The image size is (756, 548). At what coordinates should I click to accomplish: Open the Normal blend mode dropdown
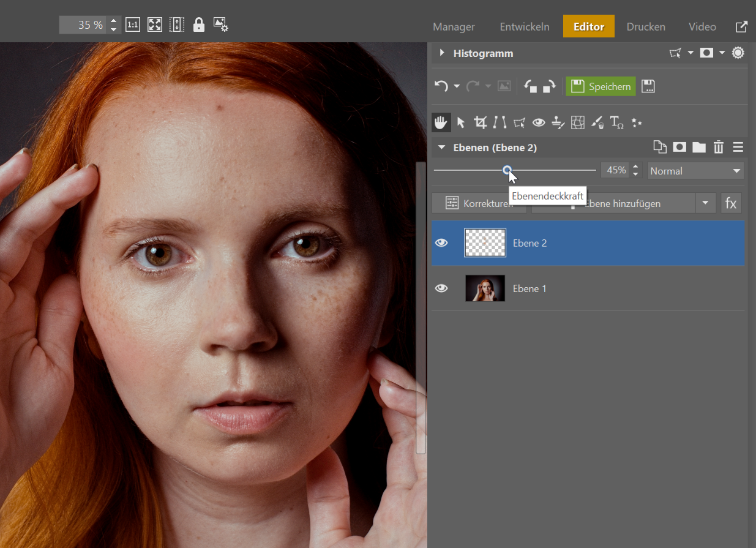click(x=695, y=171)
